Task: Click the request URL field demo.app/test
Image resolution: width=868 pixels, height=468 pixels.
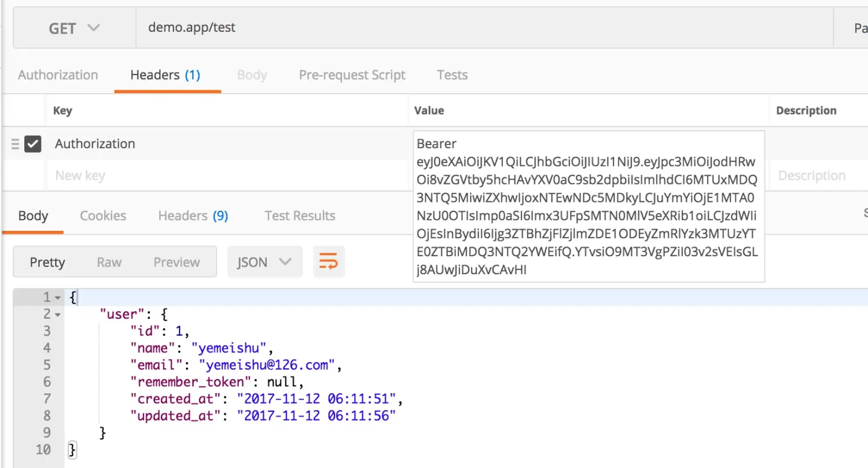Action: 485,28
